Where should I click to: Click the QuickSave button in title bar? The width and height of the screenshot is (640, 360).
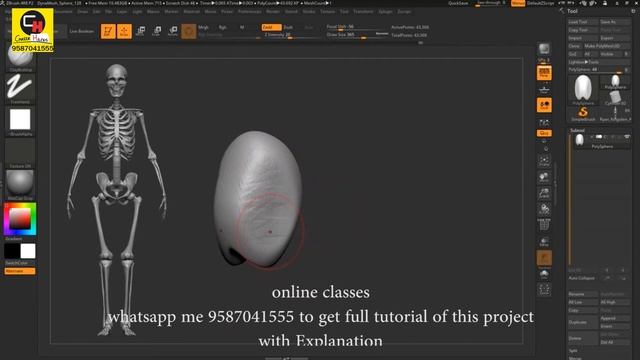458,3
